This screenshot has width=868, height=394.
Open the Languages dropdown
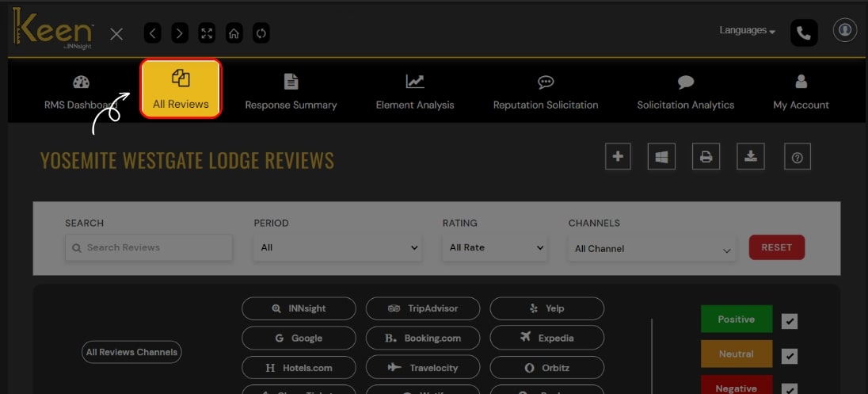[x=747, y=30]
